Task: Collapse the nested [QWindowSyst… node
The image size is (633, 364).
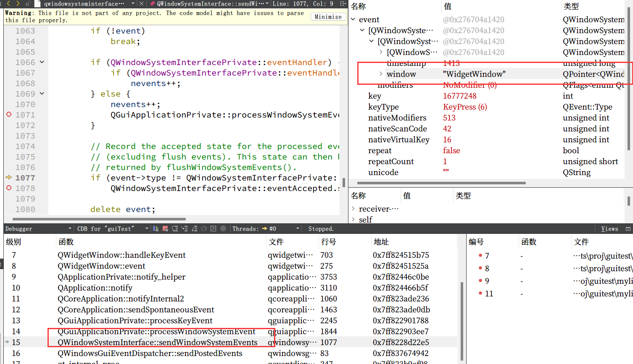Action: pos(372,41)
